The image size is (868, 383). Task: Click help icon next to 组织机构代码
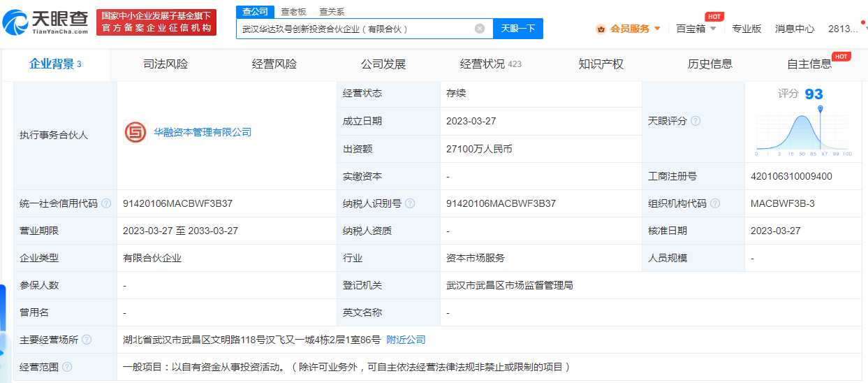[716, 203]
